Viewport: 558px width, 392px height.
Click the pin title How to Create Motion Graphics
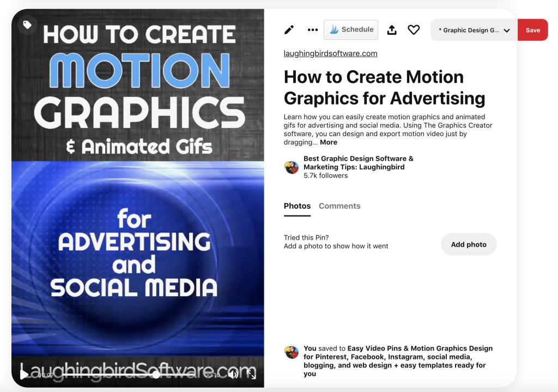[384, 88]
